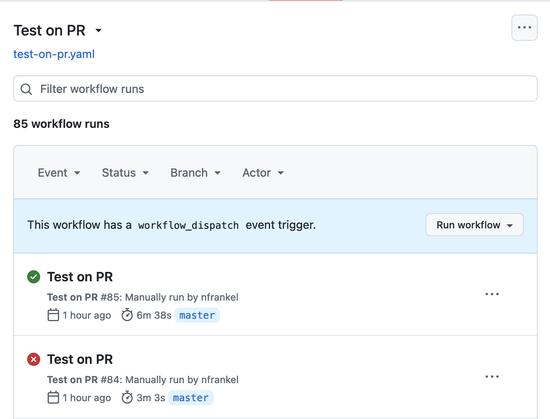This screenshot has width=550, height=419.
Task: Click the calendar icon on run #85
Action: tap(53, 315)
